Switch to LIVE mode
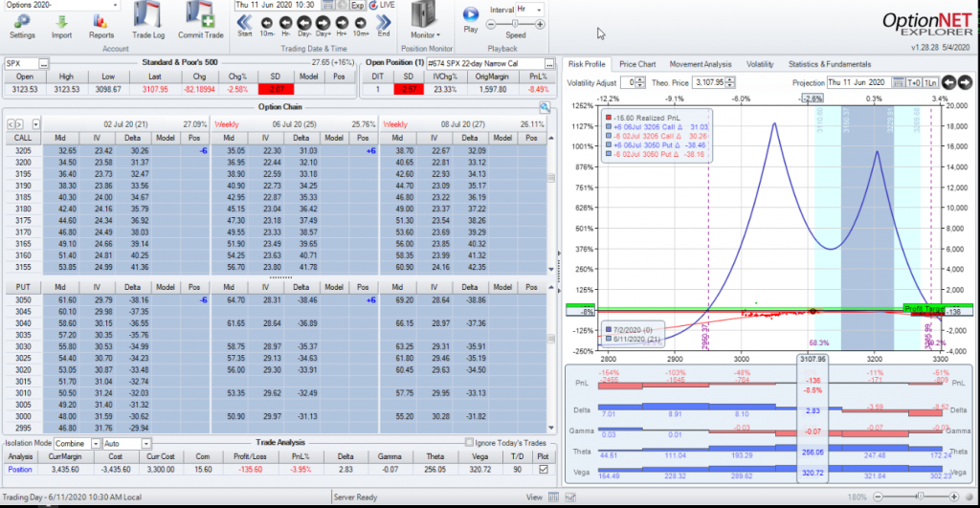The width and height of the screenshot is (980, 508). coord(382,5)
